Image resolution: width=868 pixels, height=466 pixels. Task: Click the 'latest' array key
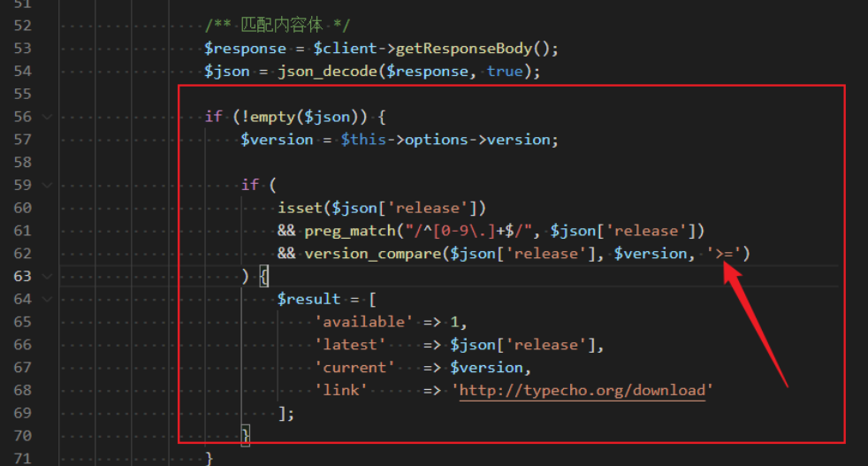pyautogui.click(x=350, y=345)
